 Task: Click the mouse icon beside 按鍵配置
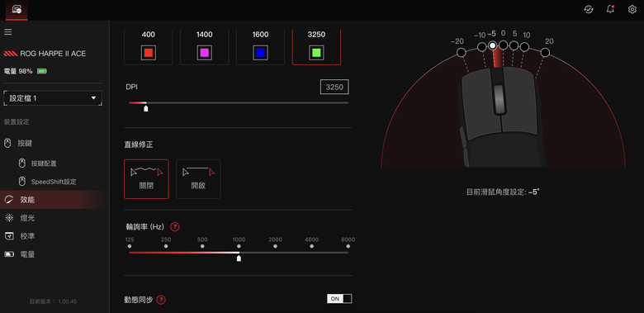click(x=22, y=163)
